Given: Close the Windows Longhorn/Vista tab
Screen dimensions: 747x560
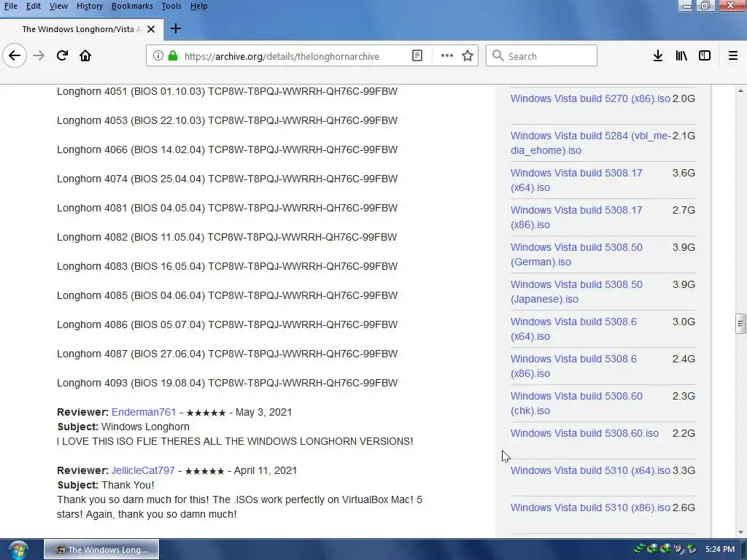Looking at the screenshot, I should (x=151, y=29).
